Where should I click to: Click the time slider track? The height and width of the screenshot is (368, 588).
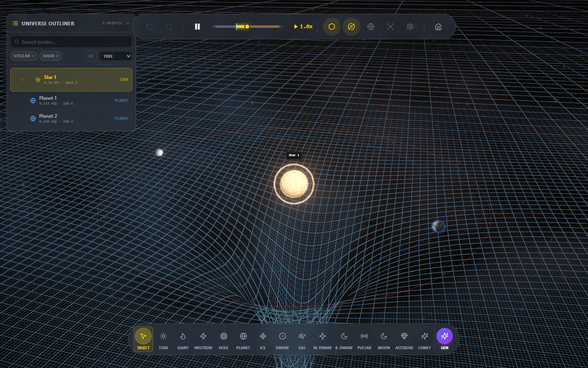point(247,27)
